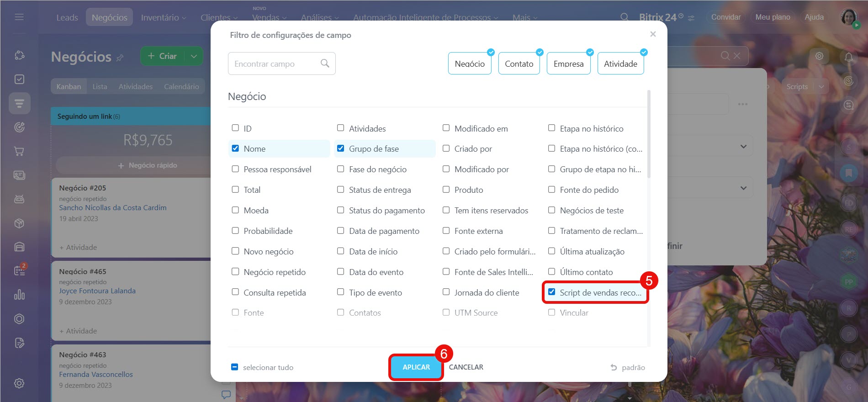Click the magnifier icon in Encontrar campo

click(x=325, y=63)
